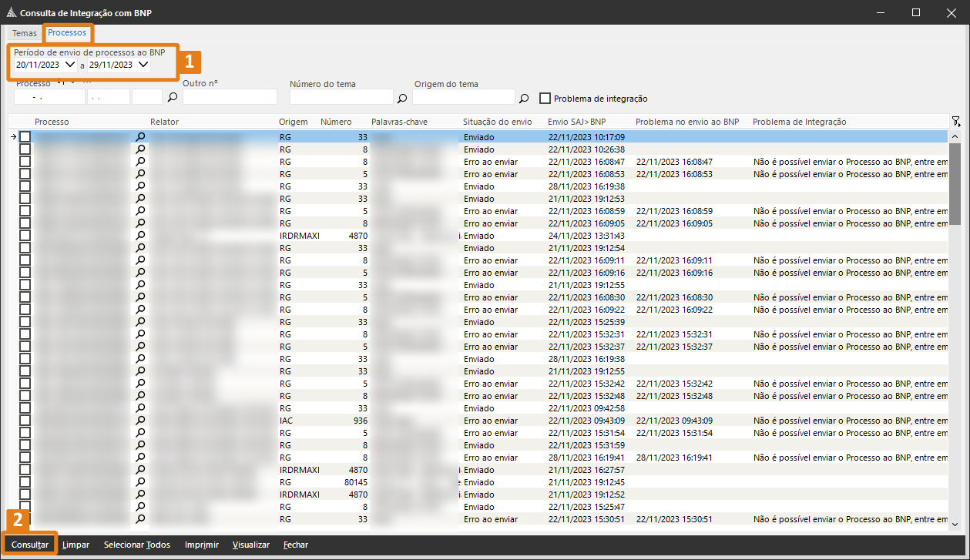Click the Palavras-chave column header
The height and width of the screenshot is (560, 970).
[x=399, y=122]
